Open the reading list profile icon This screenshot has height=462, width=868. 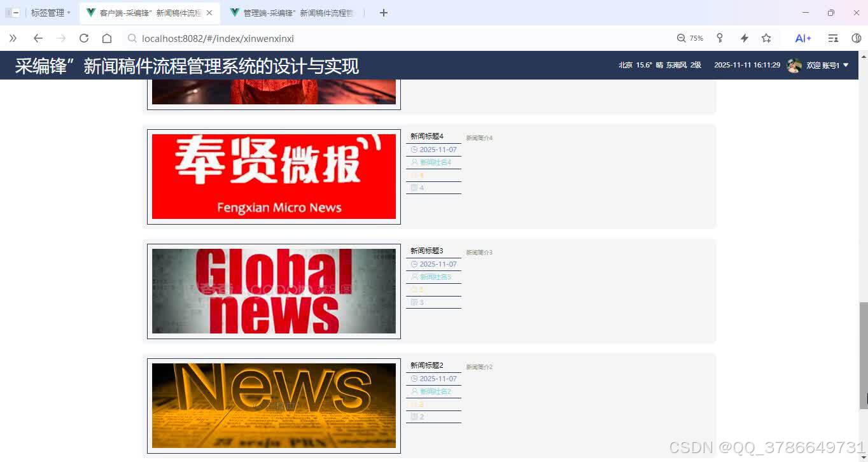tap(833, 38)
